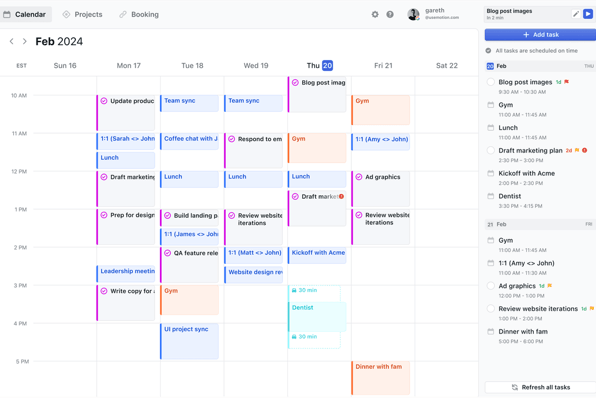Select the Fri 21 day header
This screenshot has height=398, width=596.
pyautogui.click(x=383, y=65)
